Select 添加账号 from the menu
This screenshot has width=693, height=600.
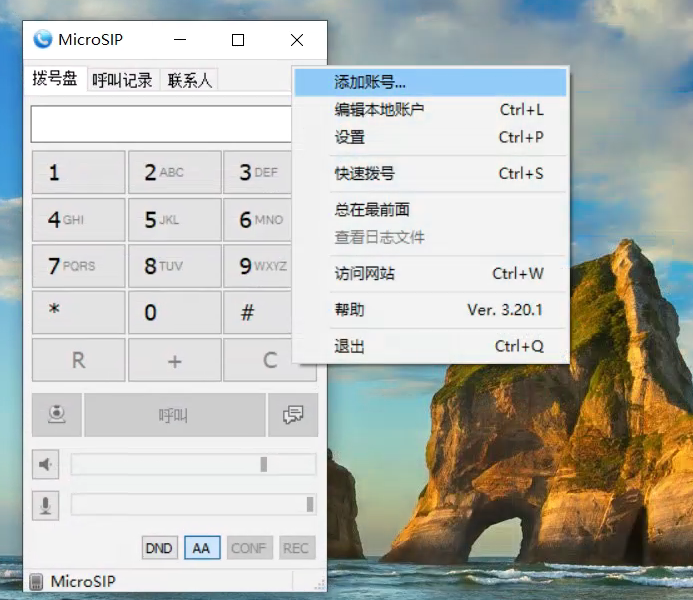pyautogui.click(x=370, y=82)
